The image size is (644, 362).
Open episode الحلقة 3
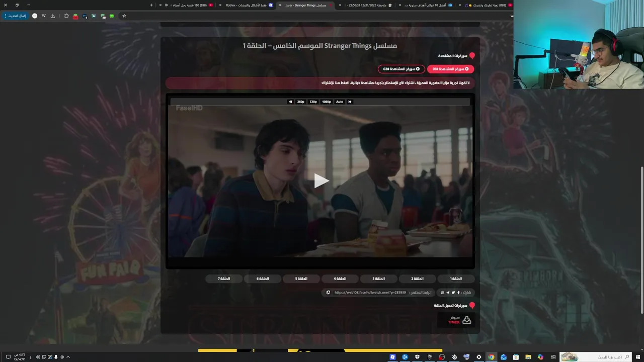click(378, 279)
